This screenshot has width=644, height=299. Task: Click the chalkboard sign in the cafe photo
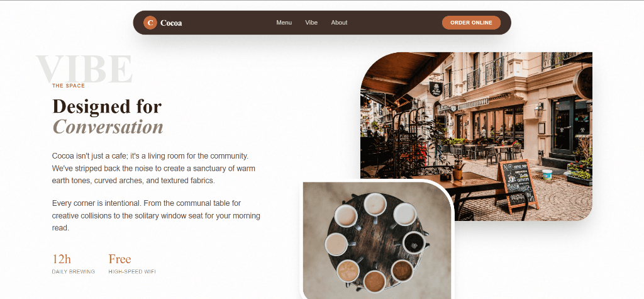(518, 183)
